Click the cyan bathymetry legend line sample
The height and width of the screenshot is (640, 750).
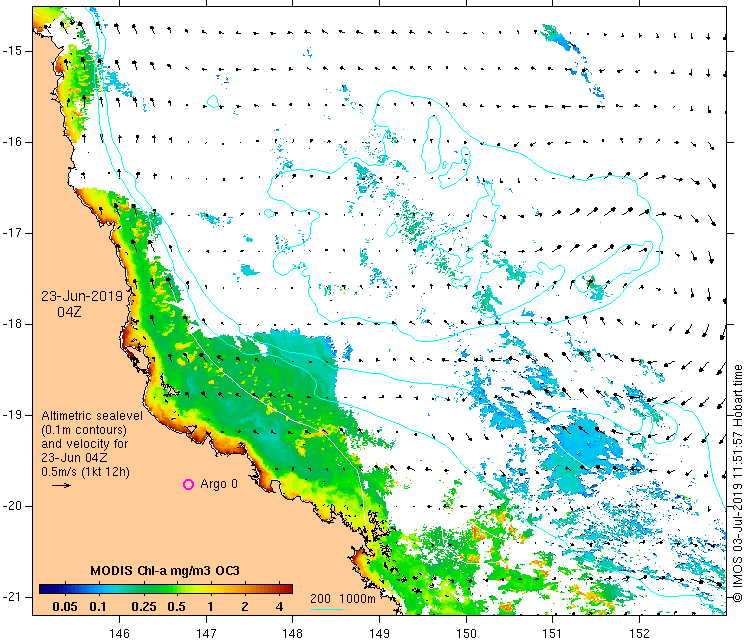326,609
